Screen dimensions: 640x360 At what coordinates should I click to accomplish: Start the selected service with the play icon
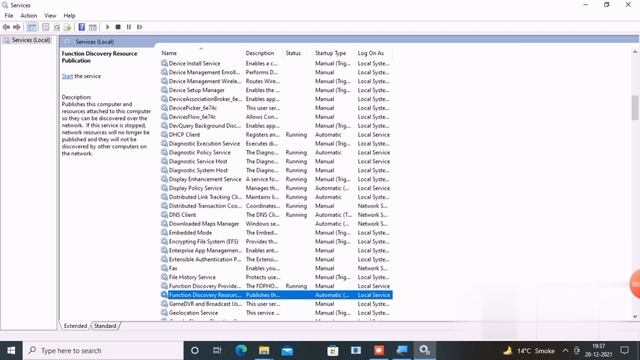(108, 27)
